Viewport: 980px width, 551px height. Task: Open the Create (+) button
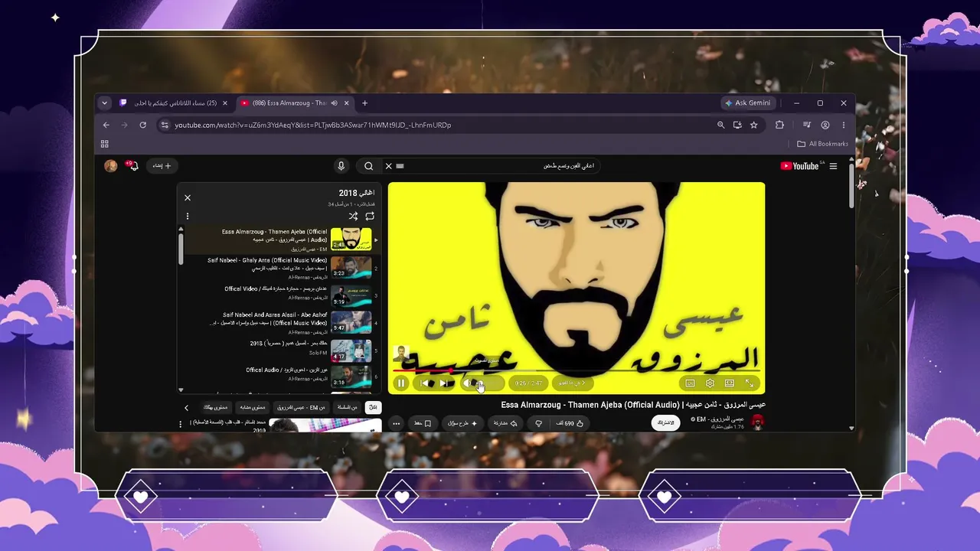coord(162,166)
